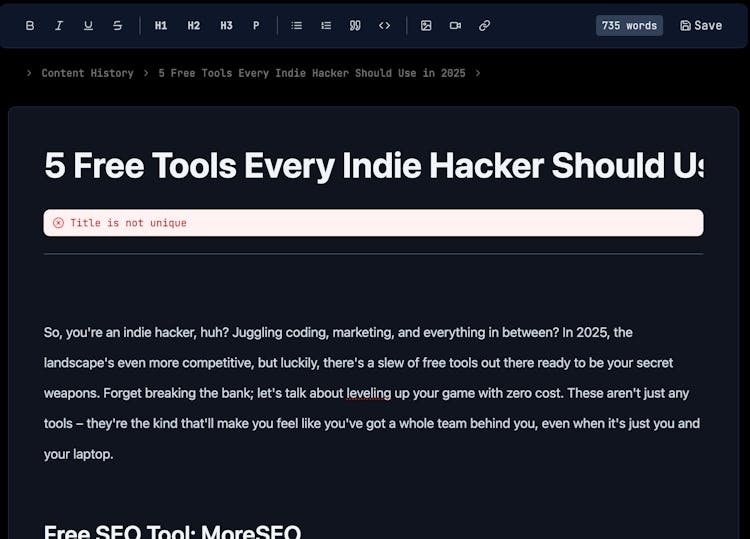Save the article
The width and height of the screenshot is (750, 539).
(x=701, y=26)
